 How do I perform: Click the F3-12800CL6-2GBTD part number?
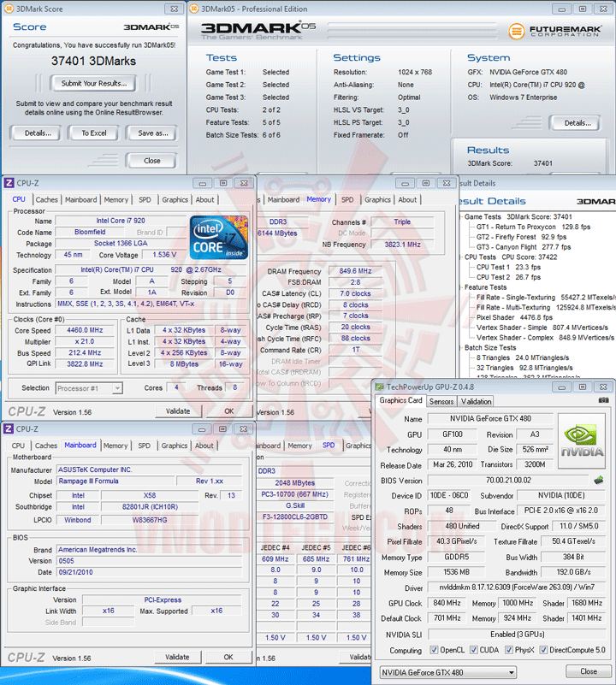295,517
